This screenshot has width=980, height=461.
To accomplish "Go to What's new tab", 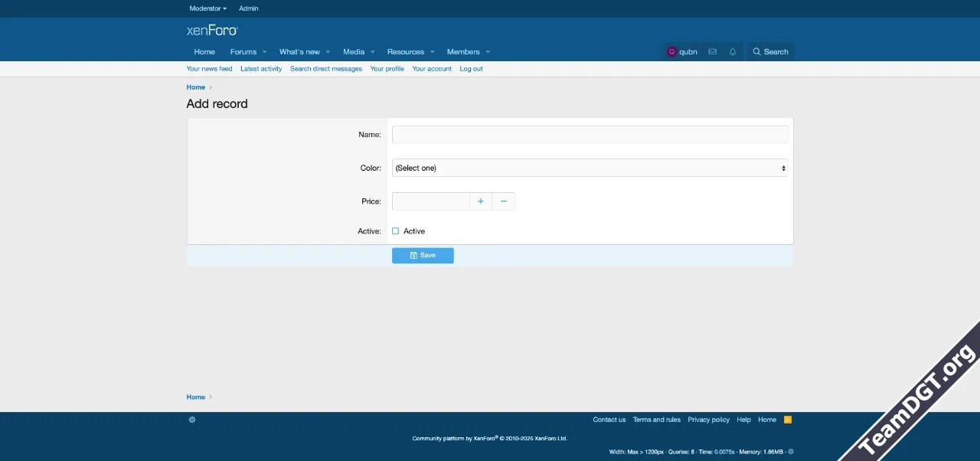I will coord(299,52).
